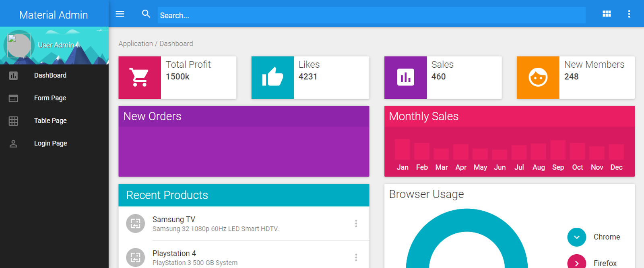Click the Table Page grid icon
The image size is (644, 268).
[13, 121]
